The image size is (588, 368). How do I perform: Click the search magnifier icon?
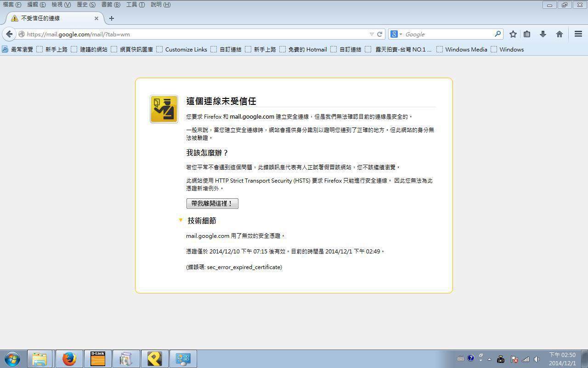click(x=498, y=34)
